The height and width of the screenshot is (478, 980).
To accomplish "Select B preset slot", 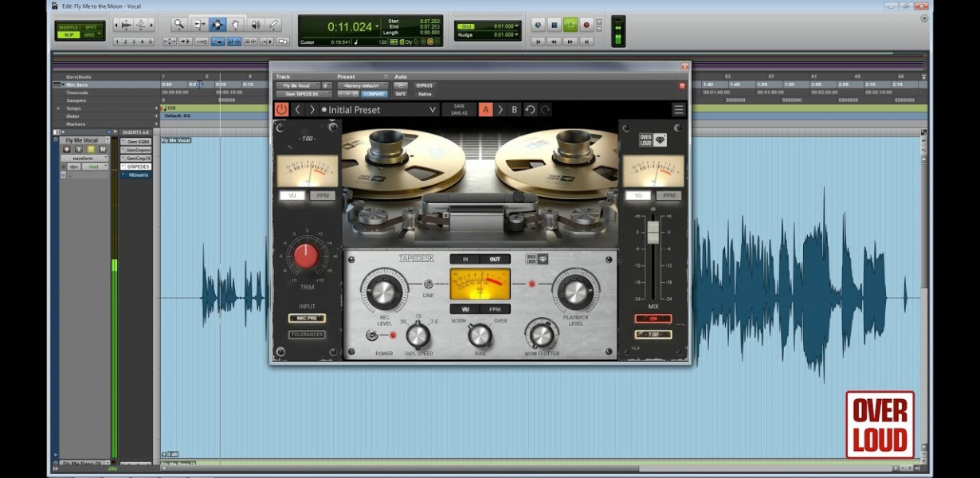I will click(x=515, y=110).
